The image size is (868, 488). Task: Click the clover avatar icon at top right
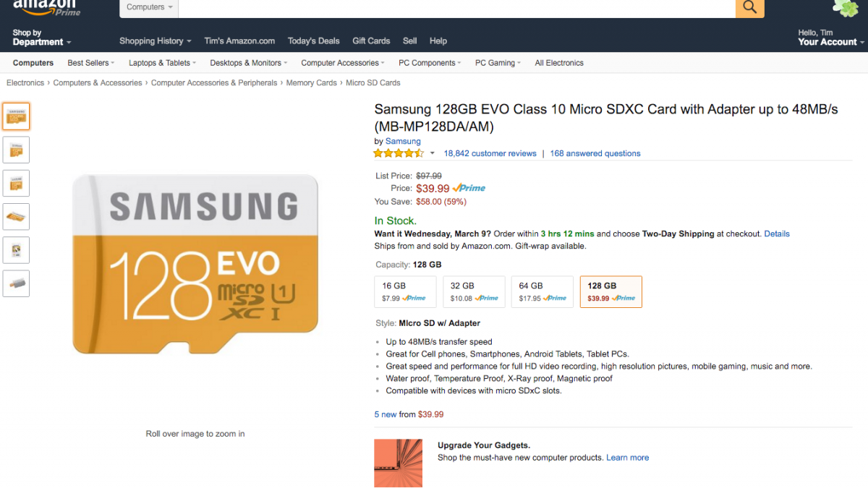tap(846, 8)
